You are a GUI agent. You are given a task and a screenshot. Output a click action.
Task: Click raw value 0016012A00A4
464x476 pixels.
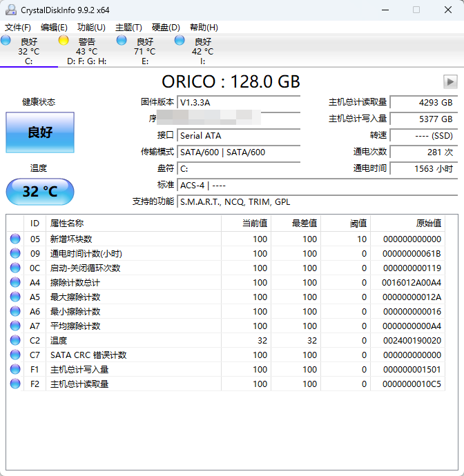tap(412, 283)
